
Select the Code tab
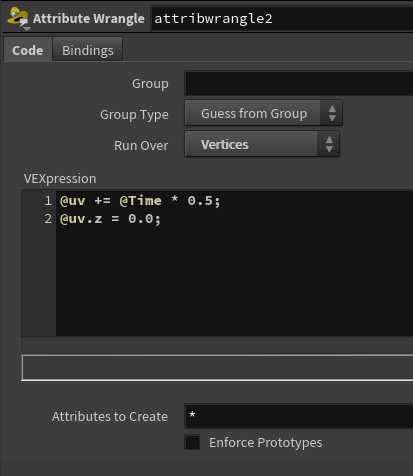click(27, 50)
